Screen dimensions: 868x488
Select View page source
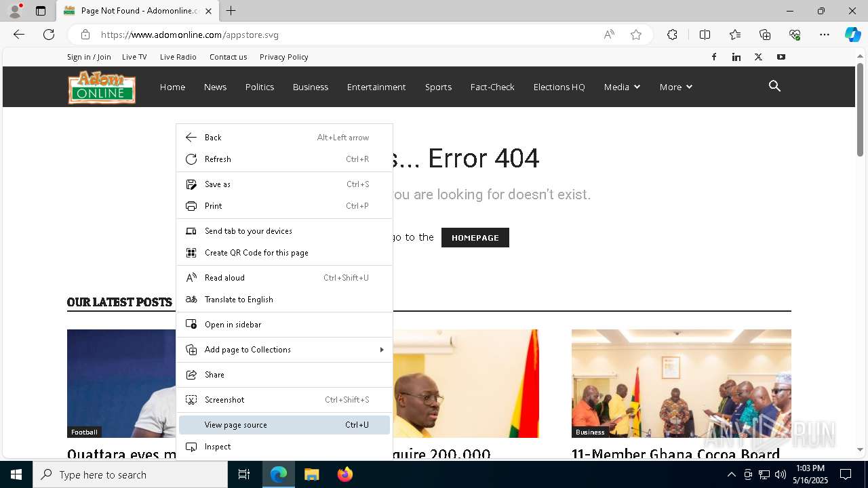284,425
